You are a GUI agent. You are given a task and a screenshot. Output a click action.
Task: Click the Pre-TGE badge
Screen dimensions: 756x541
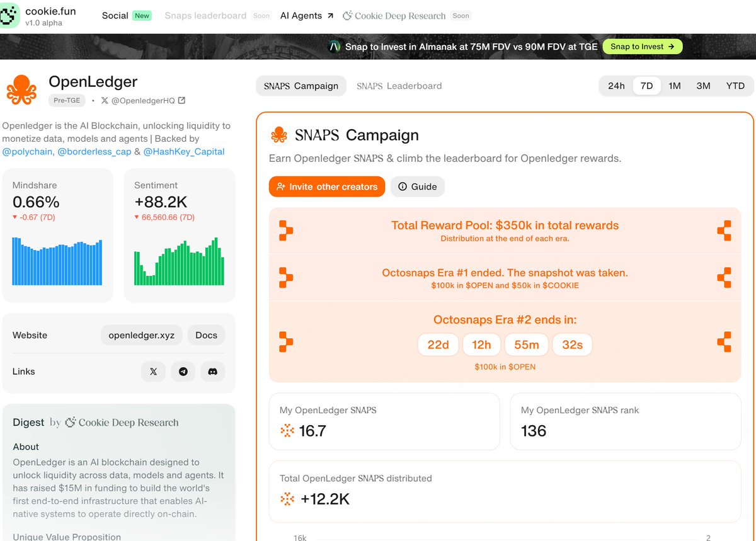pyautogui.click(x=67, y=100)
